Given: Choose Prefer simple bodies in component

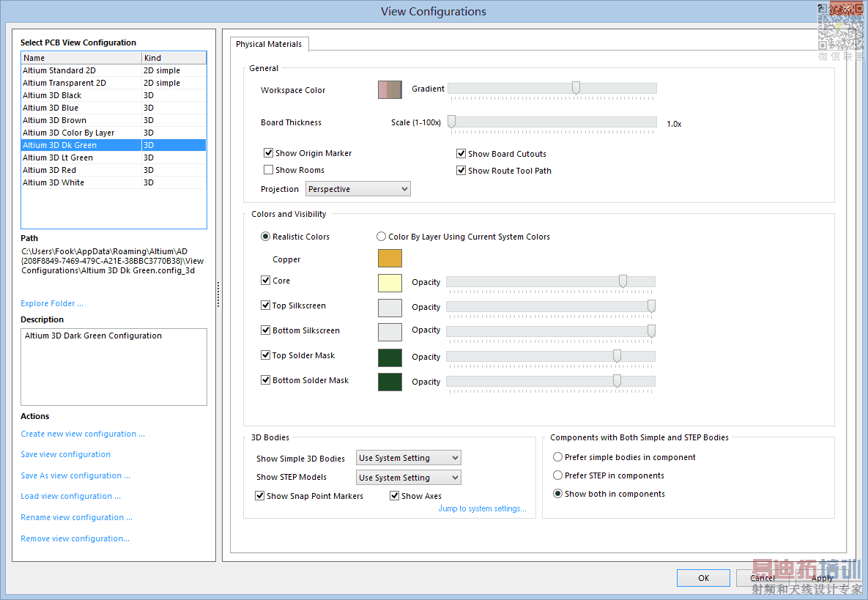Looking at the screenshot, I should (557, 456).
